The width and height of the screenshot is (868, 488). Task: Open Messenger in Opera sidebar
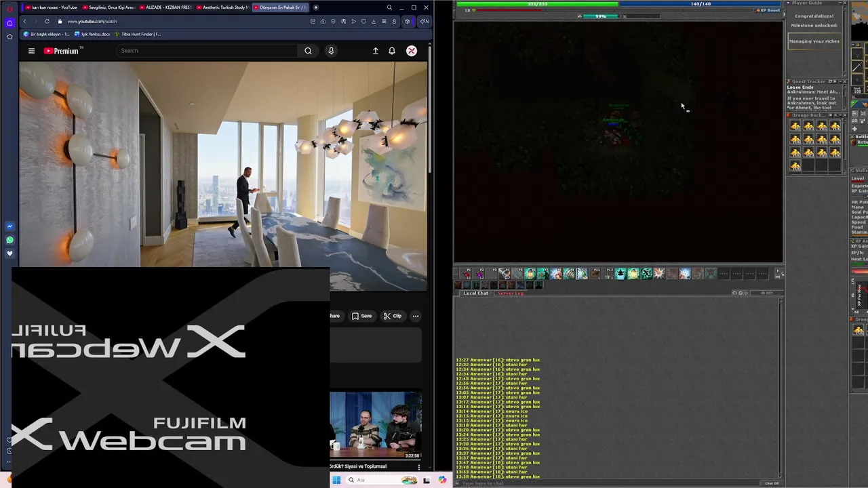tap(9, 226)
